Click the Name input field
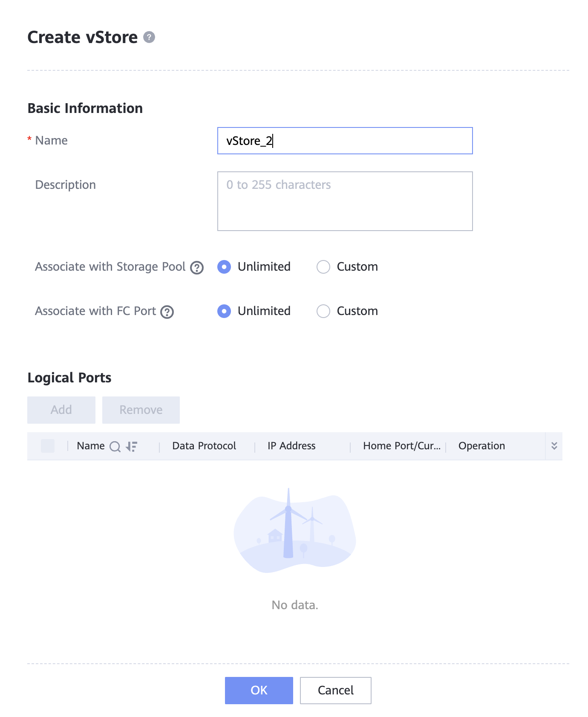The height and width of the screenshot is (717, 588). [x=345, y=141]
